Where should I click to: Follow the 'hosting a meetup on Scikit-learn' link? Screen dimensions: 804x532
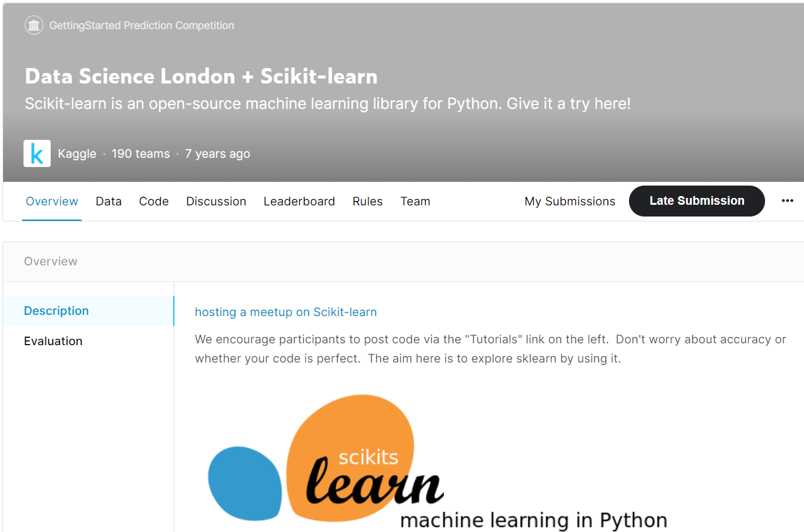pyautogui.click(x=286, y=312)
